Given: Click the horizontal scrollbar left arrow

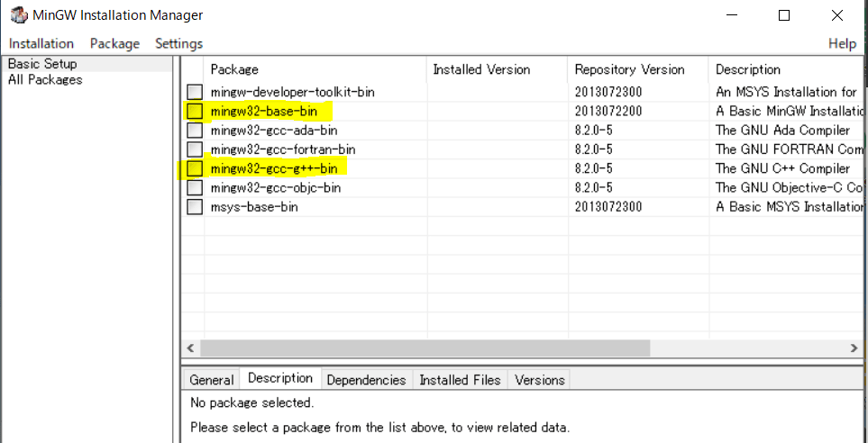Looking at the screenshot, I should pos(190,348).
